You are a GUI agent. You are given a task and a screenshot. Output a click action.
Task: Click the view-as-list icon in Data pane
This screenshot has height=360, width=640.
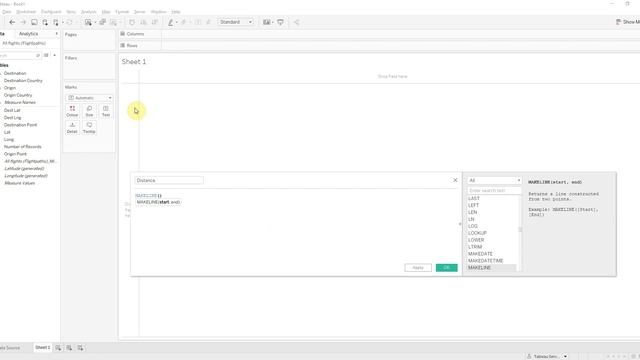(x=46, y=55)
